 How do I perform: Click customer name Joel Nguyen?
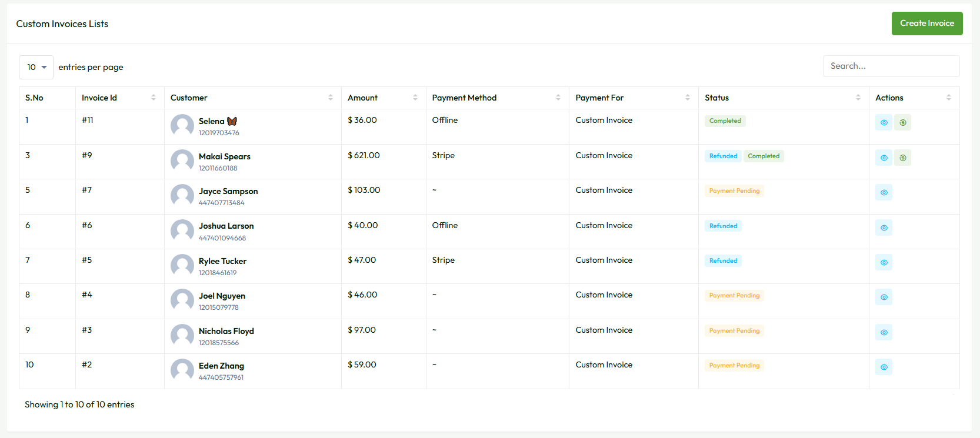222,296
